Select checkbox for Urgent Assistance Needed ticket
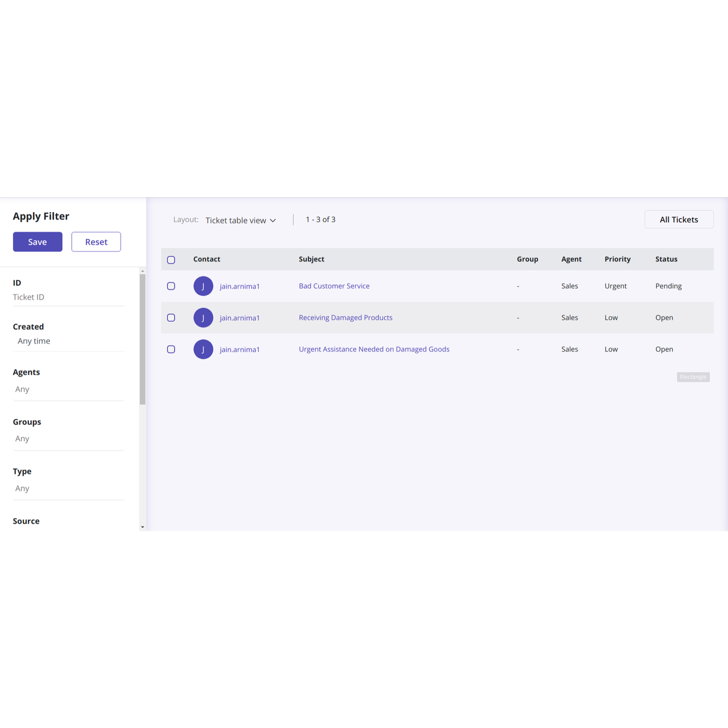This screenshot has height=728, width=728. tap(171, 349)
